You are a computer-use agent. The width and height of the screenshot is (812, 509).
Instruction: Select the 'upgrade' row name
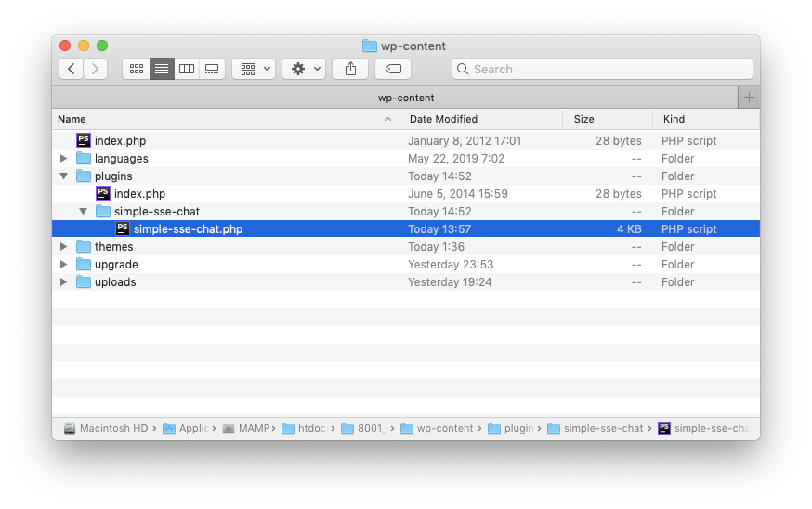click(116, 265)
